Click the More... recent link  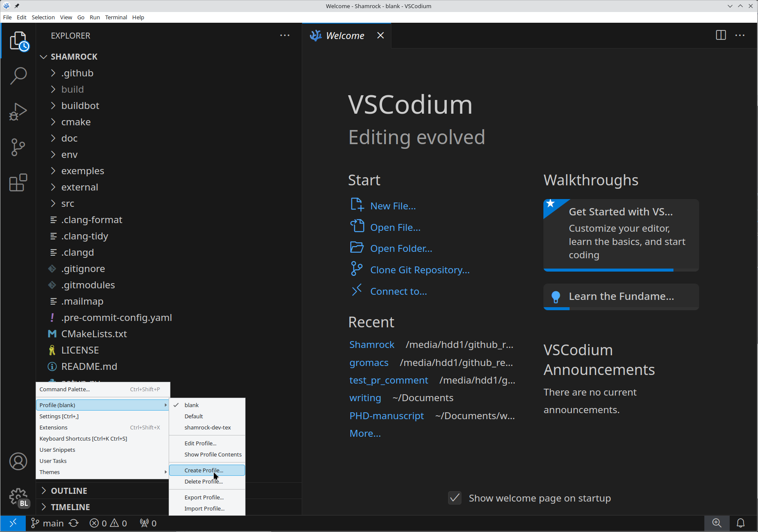365,433
